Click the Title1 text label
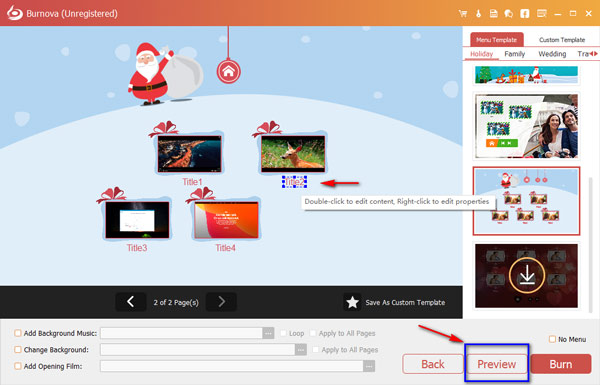600x385 pixels. [192, 182]
